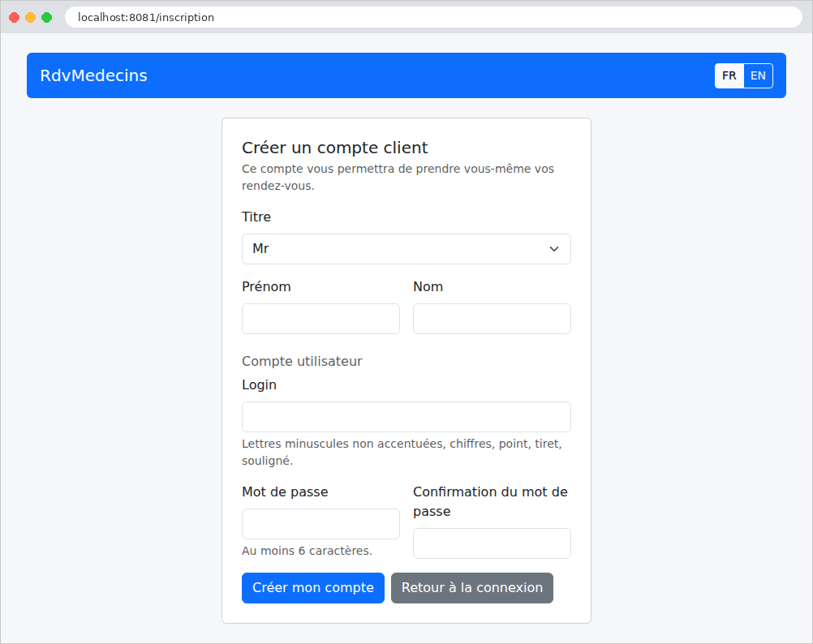Viewport: 813px width, 644px height.
Task: Click the 'Compte utilisateur' section label
Action: pos(303,361)
